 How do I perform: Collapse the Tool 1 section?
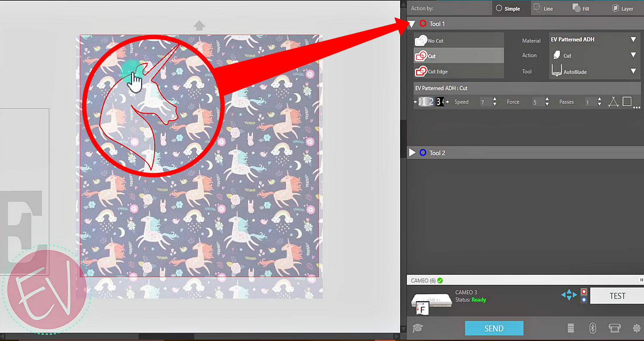coord(412,24)
